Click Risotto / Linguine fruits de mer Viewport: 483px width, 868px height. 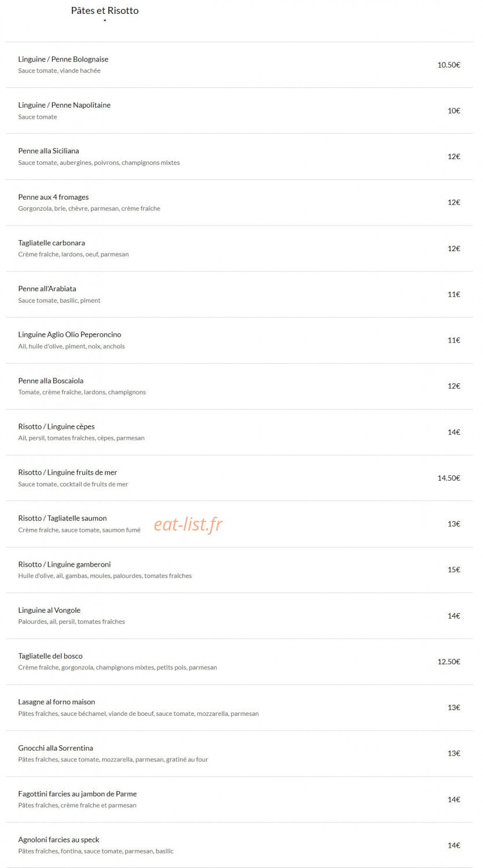(x=239, y=478)
